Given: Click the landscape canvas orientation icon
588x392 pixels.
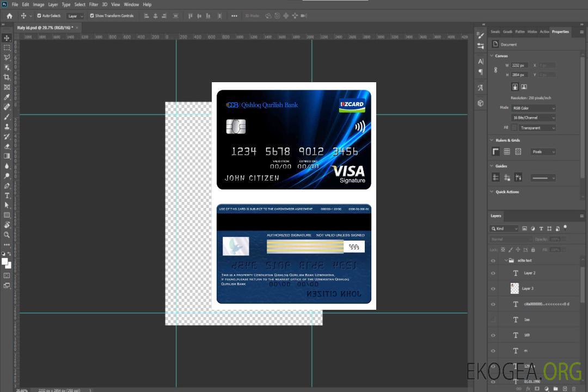Looking at the screenshot, I should [524, 87].
